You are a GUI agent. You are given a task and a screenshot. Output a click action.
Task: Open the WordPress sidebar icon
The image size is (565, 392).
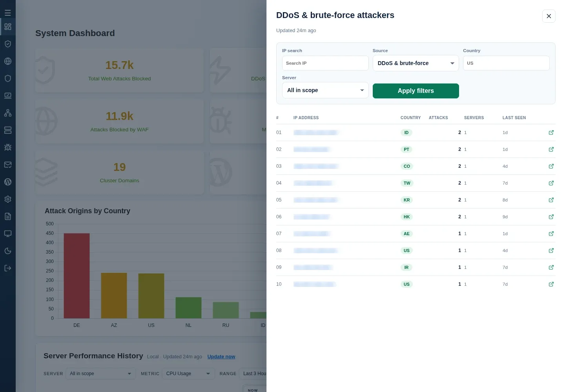[7, 182]
